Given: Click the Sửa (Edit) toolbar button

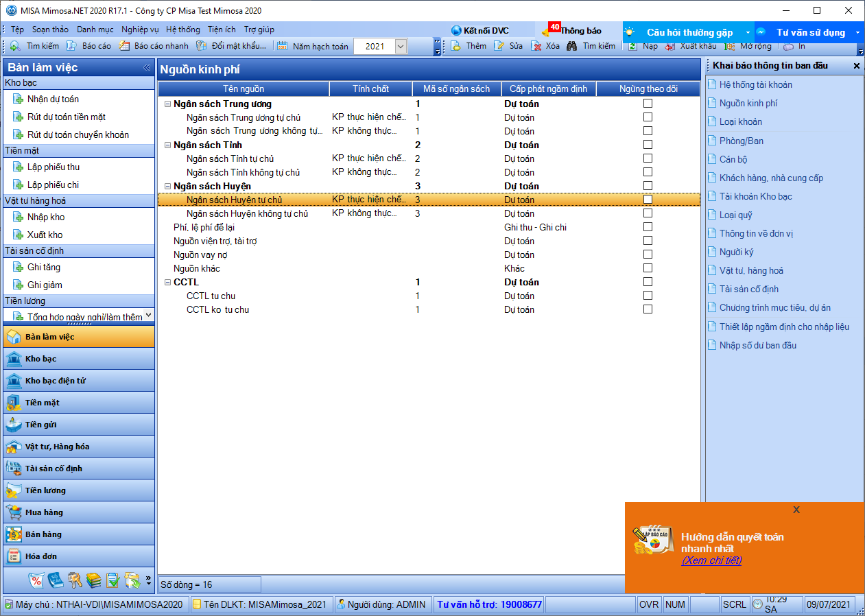Looking at the screenshot, I should tap(508, 46).
